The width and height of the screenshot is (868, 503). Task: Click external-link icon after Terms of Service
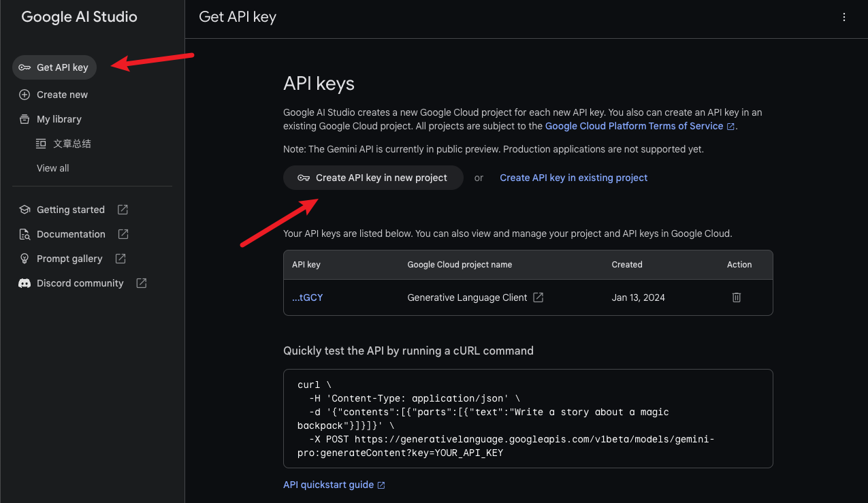pyautogui.click(x=730, y=127)
